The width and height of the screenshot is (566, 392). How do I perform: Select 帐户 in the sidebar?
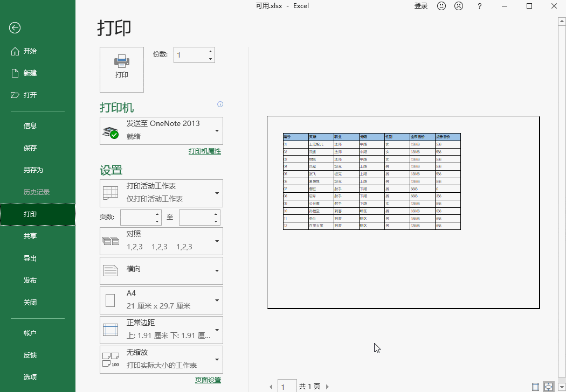click(x=38, y=333)
